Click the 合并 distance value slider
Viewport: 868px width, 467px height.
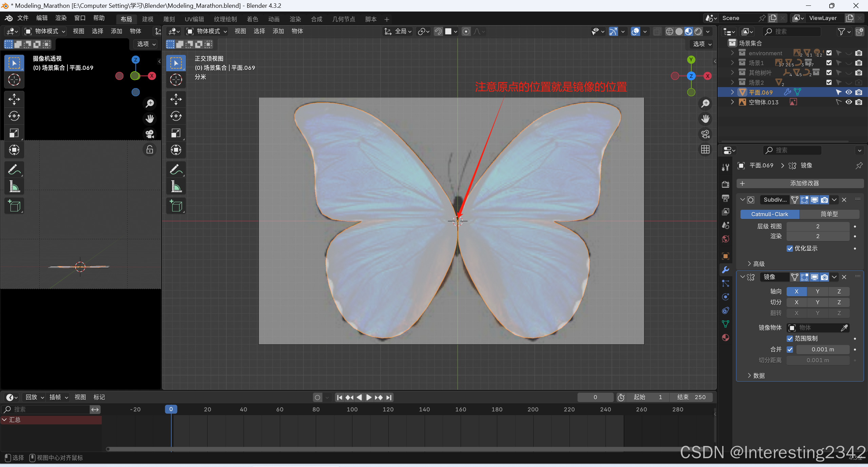[823, 349]
